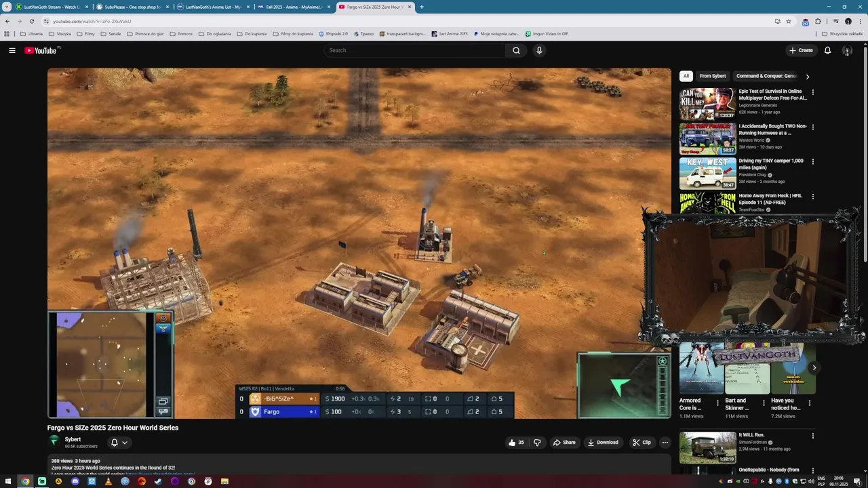Viewport: 868px width, 488px height.
Task: Open the Chrome three-dot menu
Action: 860,21
